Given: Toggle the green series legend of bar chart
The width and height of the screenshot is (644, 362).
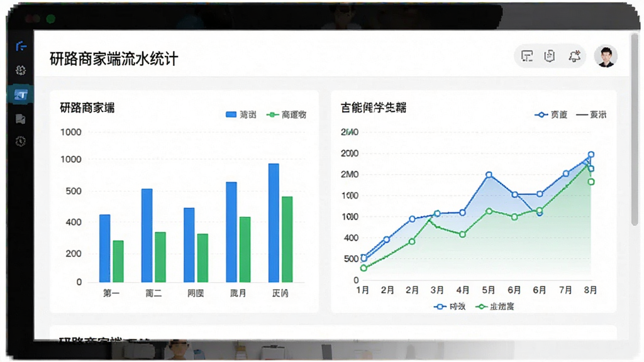Looking at the screenshot, I should 286,114.
